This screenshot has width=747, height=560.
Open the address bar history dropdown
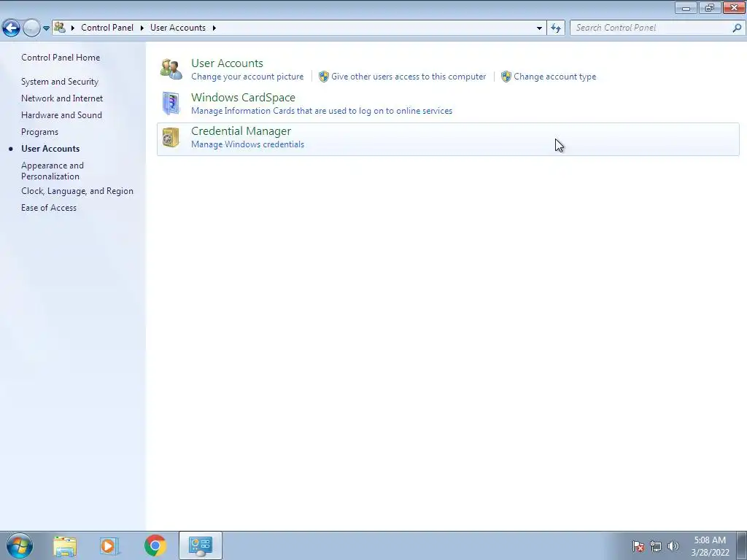[539, 28]
